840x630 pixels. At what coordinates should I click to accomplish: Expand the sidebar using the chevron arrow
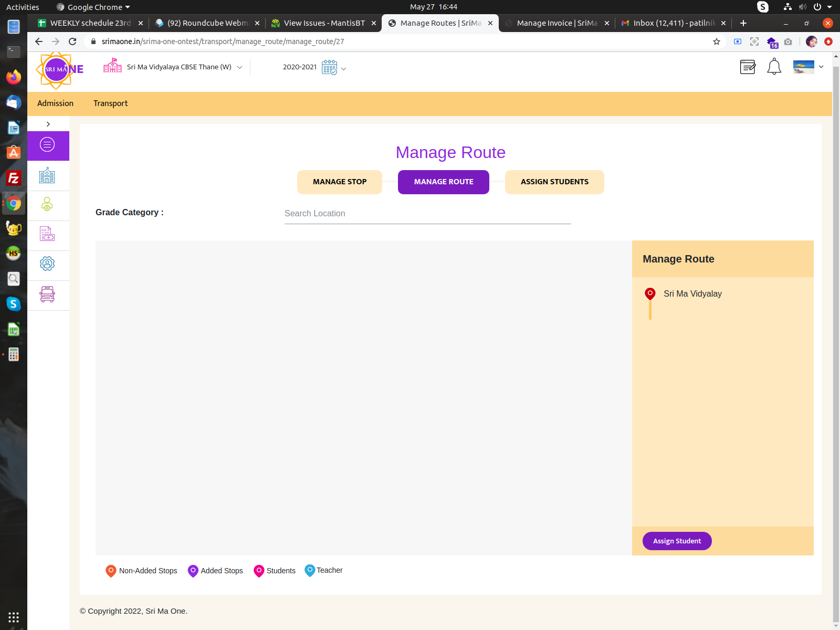(x=48, y=124)
